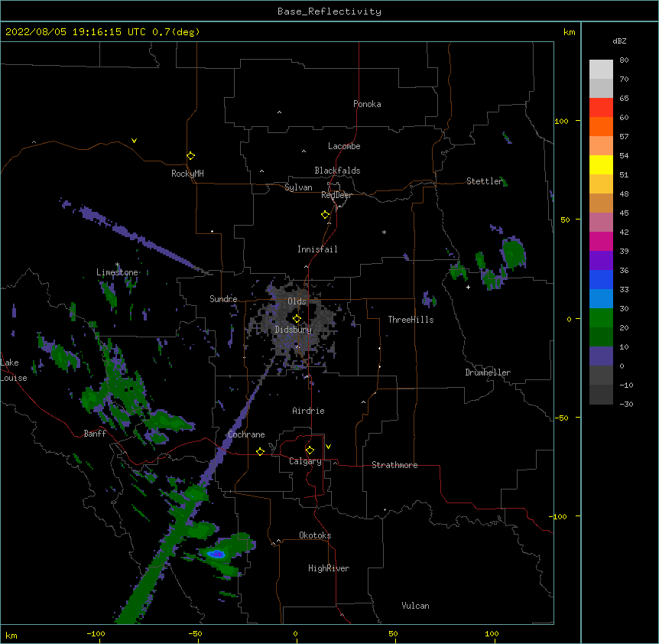The height and width of the screenshot is (644, 659).
Task: Click the Base_Reflectivity title text
Action: pos(329,11)
